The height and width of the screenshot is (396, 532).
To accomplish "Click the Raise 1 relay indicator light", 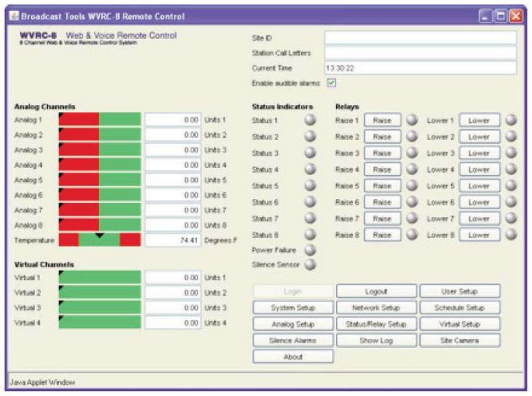I will pos(412,120).
